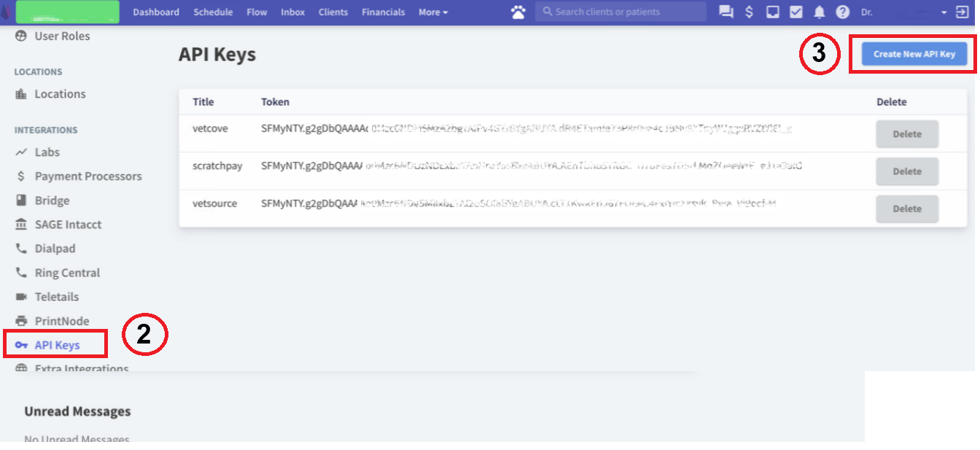The image size is (980, 450).
Task: Open Dialpad integration in sidebar
Action: 55,249
